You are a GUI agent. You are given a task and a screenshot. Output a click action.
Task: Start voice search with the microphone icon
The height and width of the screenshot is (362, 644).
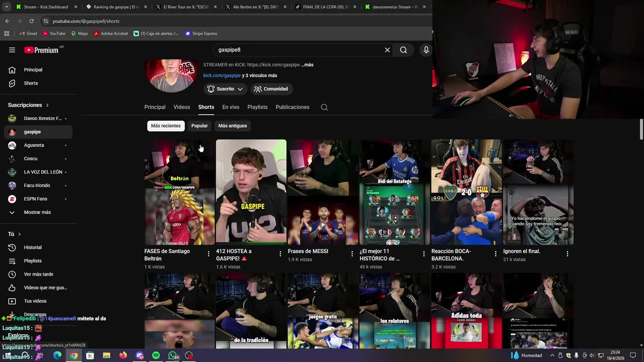tap(426, 50)
